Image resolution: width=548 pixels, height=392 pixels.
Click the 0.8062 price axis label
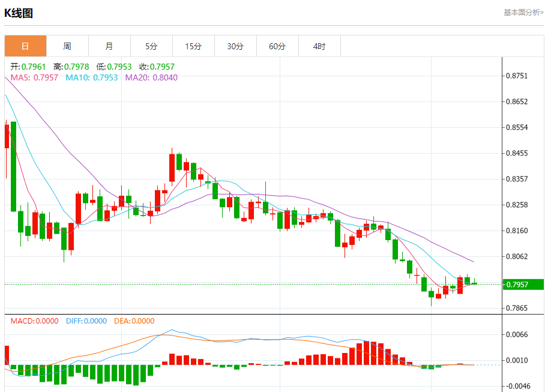pos(517,257)
